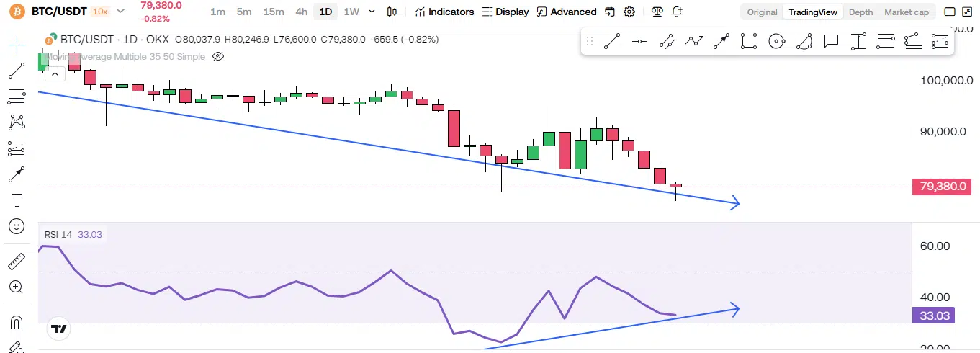The image size is (980, 353).
Task: Click the RSI 14 indicator label
Action: pos(58,234)
